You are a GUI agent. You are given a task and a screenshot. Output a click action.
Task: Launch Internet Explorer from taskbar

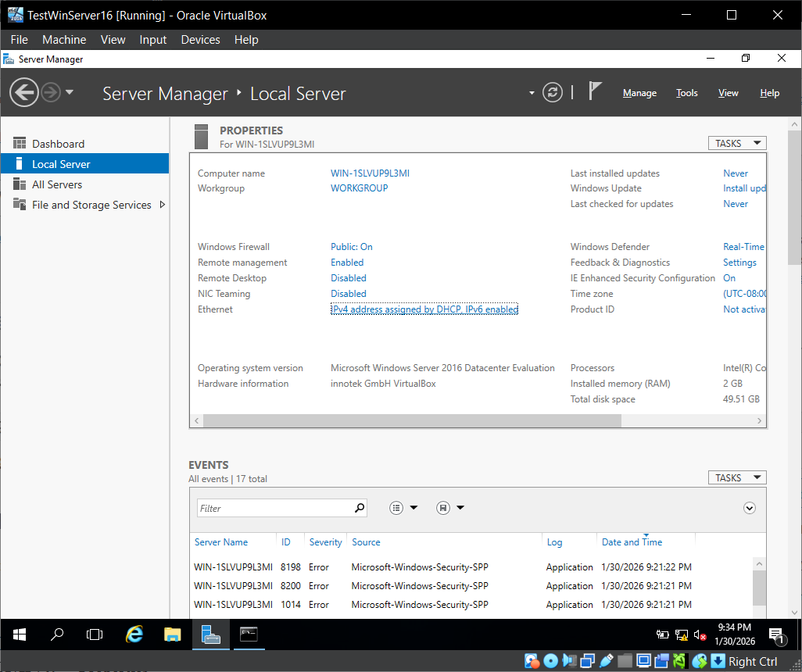click(134, 634)
